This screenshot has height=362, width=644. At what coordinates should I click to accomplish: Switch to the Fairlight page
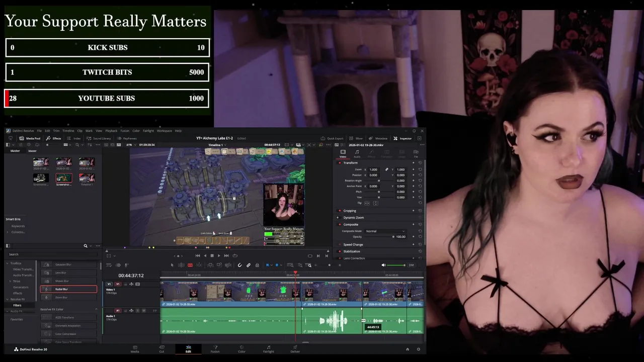pos(268,348)
